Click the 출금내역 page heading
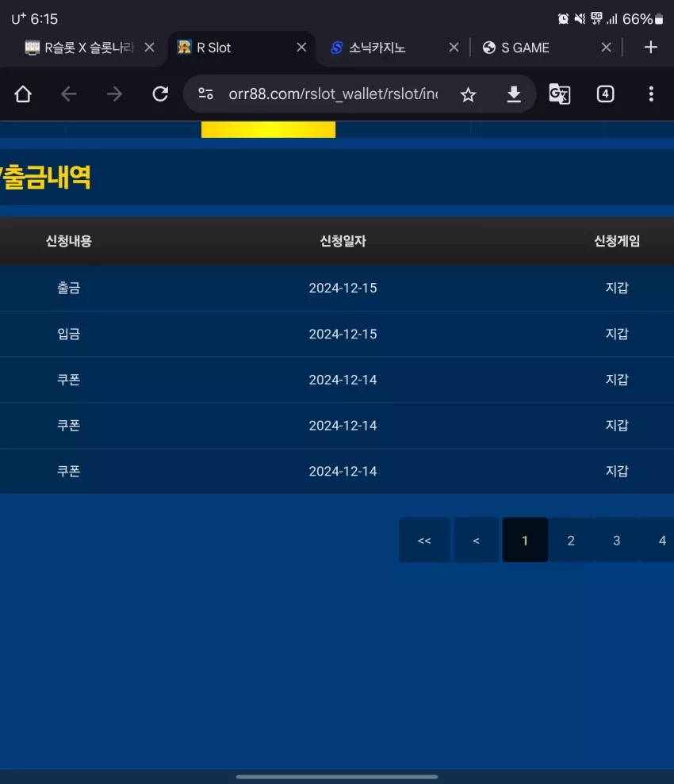 click(x=45, y=178)
